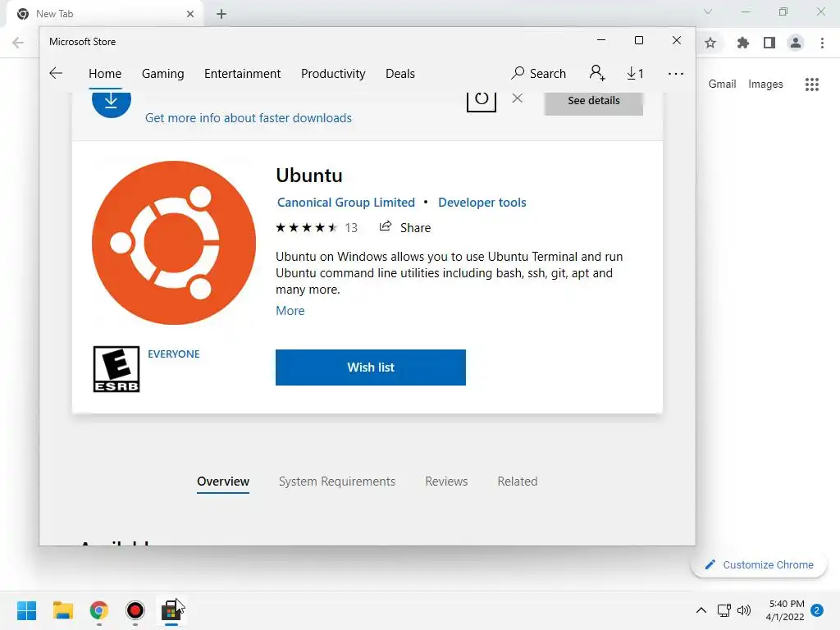
Task: Expand description with More link
Action: [290, 311]
